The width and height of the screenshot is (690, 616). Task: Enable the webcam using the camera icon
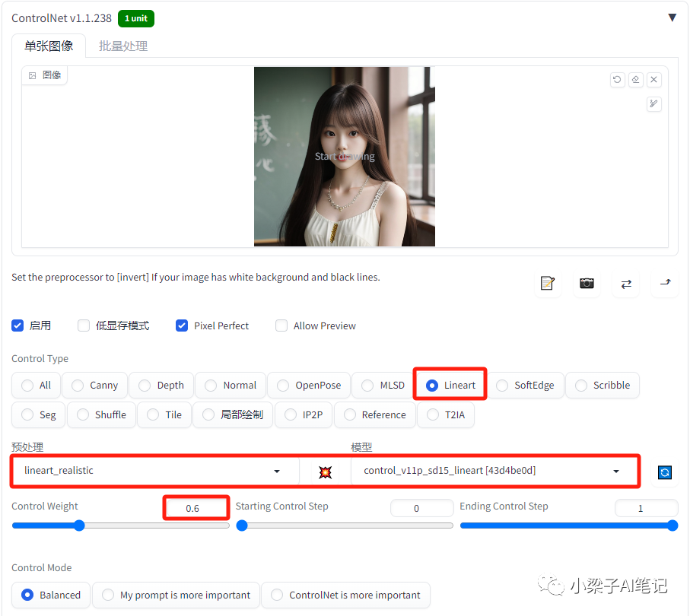click(586, 283)
